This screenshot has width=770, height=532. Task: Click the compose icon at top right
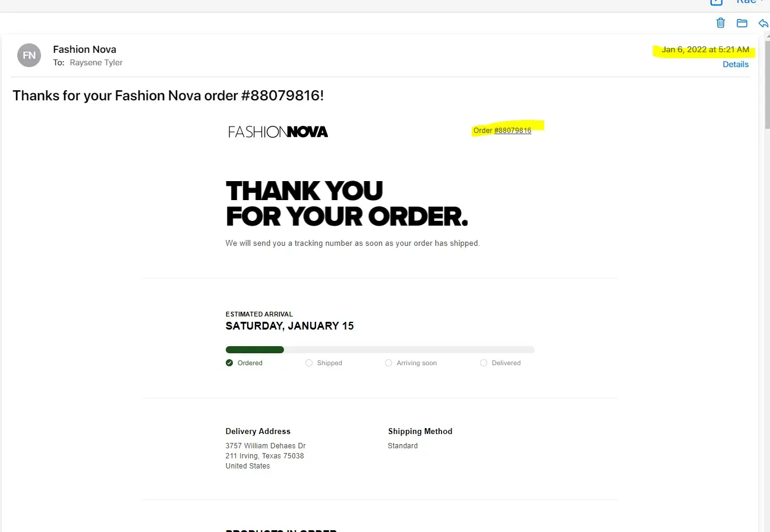(716, 2)
